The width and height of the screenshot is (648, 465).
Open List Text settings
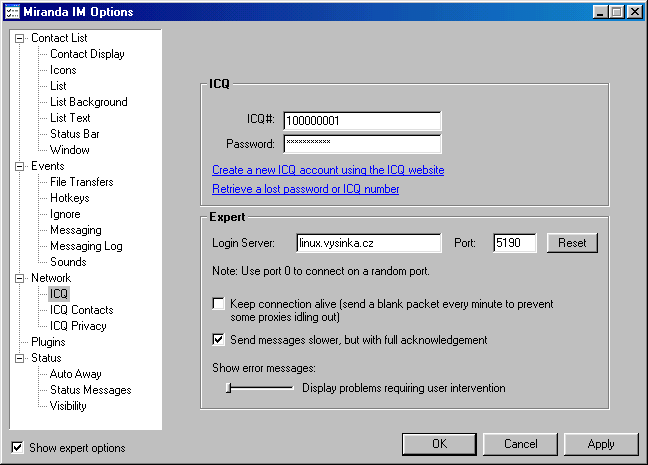pyautogui.click(x=70, y=118)
